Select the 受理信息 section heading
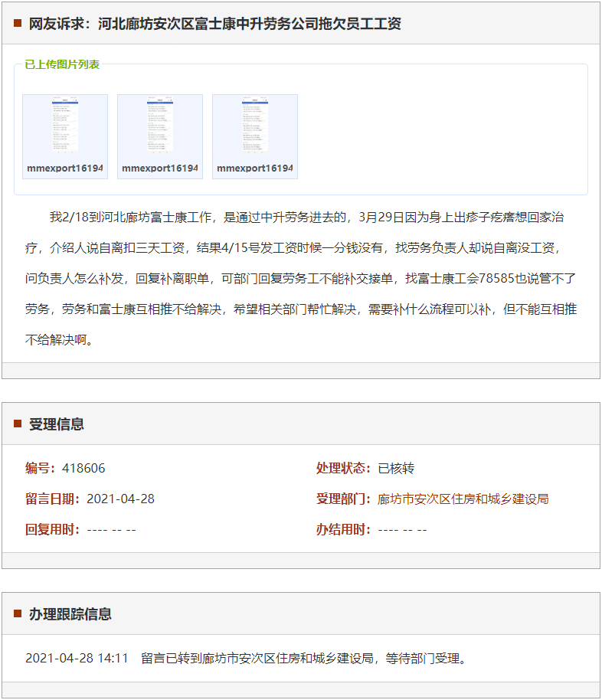 click(x=56, y=424)
